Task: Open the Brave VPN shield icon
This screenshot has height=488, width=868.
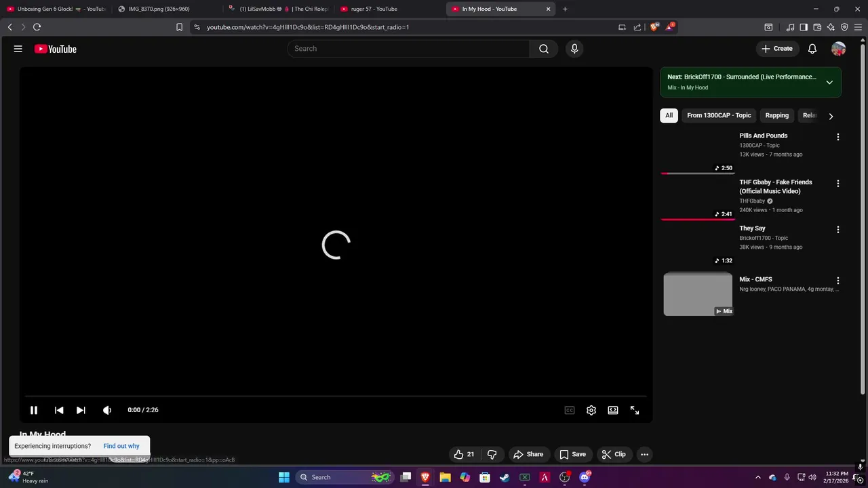Action: 844,27
